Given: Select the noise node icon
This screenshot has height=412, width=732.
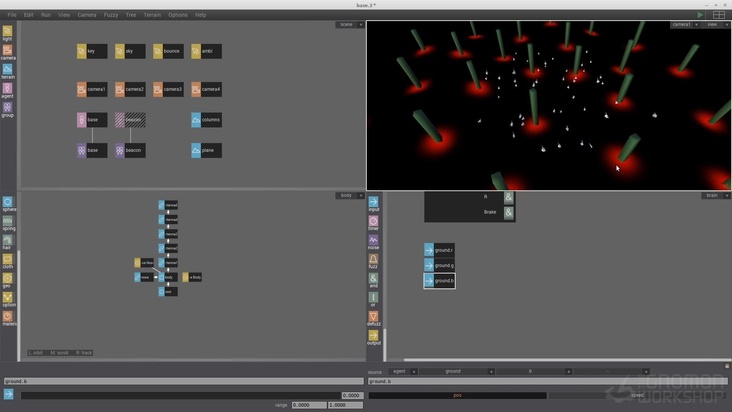Looking at the screenshot, I should pyautogui.click(x=373, y=241).
